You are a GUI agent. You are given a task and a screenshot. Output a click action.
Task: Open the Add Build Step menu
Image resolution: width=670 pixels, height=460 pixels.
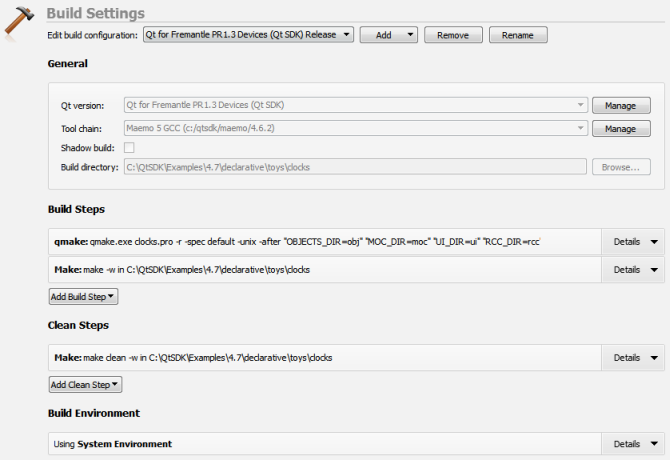[83, 296]
